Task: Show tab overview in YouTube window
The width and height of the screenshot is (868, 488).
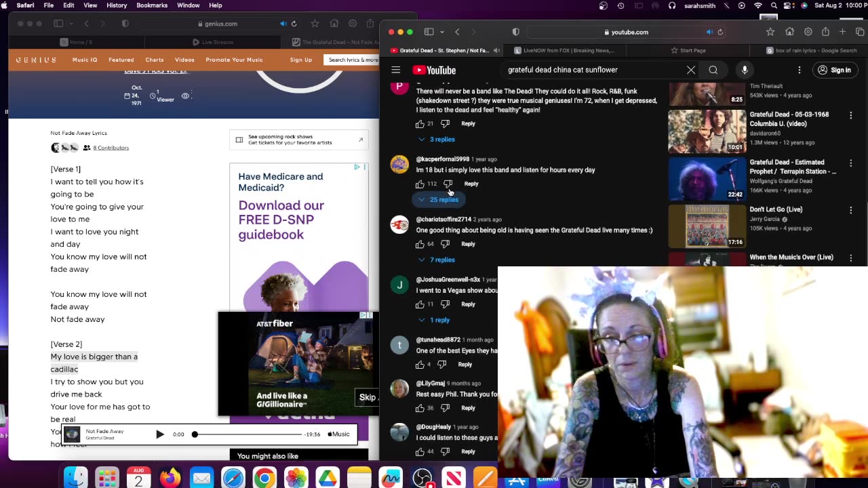Action: pos(861,32)
